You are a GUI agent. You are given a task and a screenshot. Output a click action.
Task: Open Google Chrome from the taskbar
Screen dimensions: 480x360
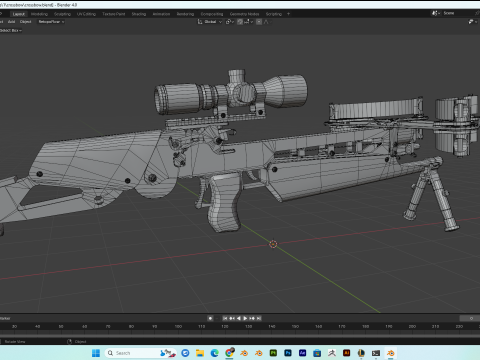click(x=229, y=353)
